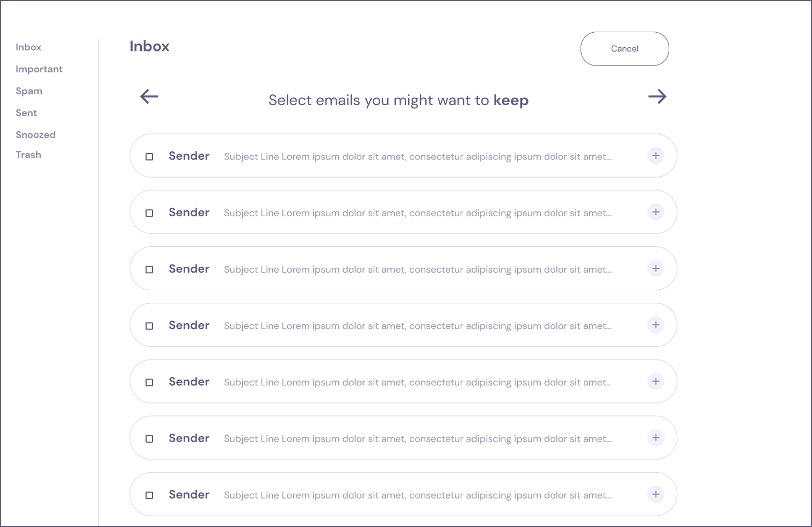Open the Sent folder link

click(26, 113)
